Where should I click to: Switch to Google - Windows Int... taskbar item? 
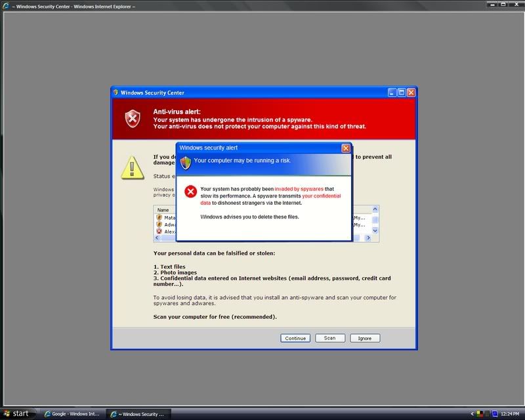point(72,414)
